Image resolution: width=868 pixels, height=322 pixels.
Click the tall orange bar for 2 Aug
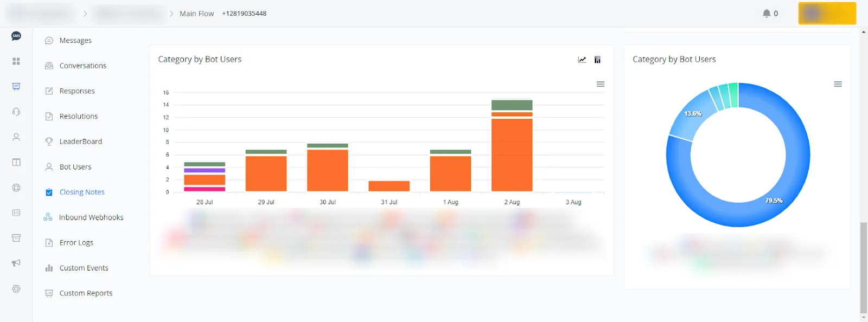512,155
